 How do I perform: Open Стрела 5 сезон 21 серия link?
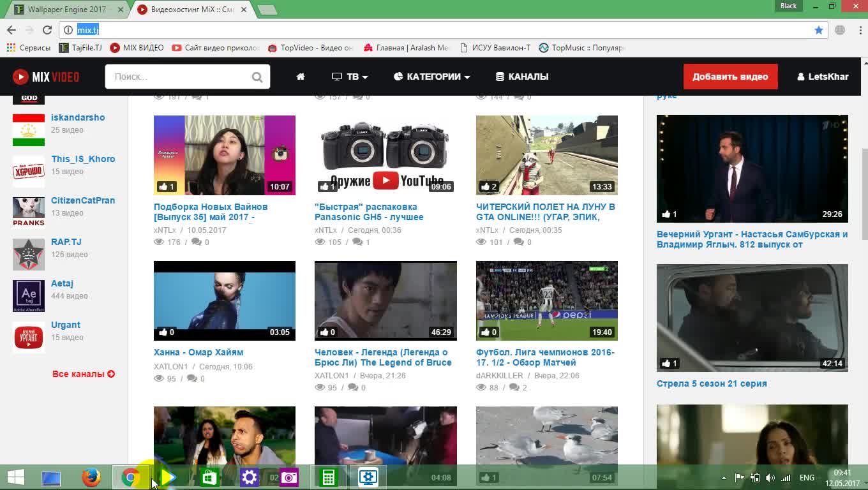(x=712, y=383)
